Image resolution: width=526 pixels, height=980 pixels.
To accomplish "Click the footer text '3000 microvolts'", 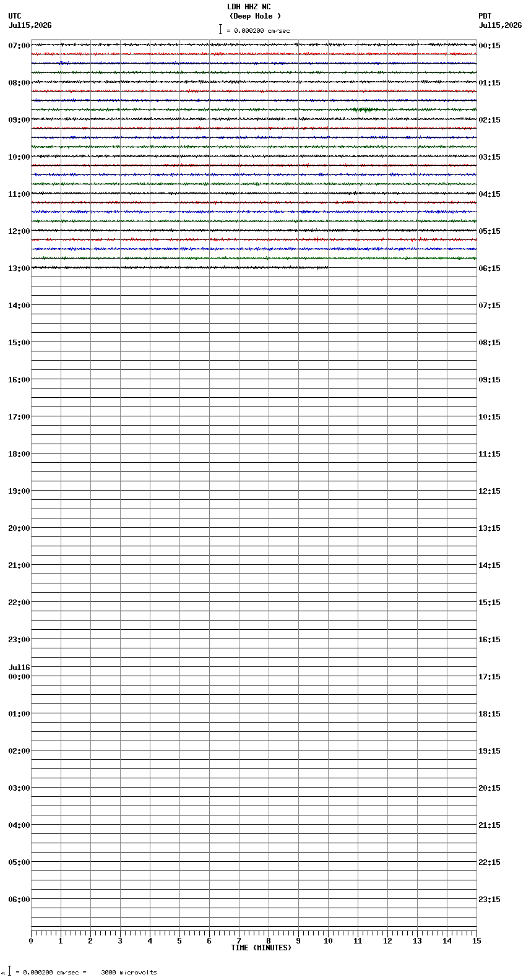I will click(129, 972).
